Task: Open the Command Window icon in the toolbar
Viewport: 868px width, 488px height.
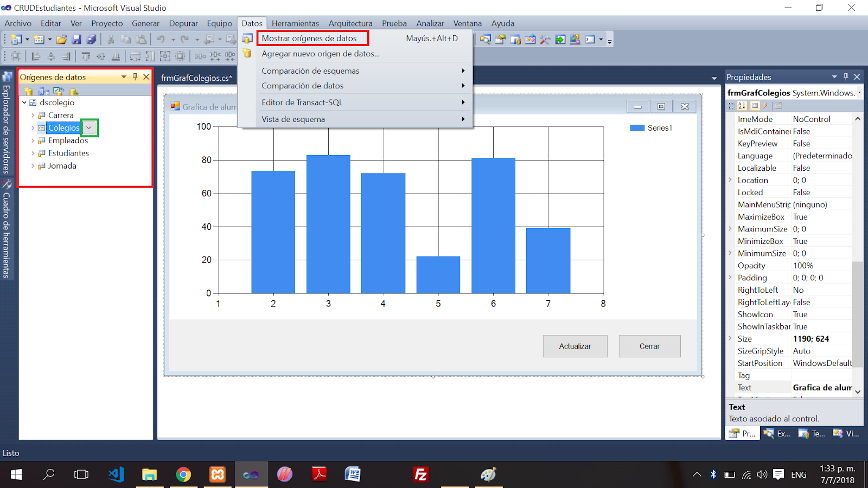Action: tap(591, 39)
